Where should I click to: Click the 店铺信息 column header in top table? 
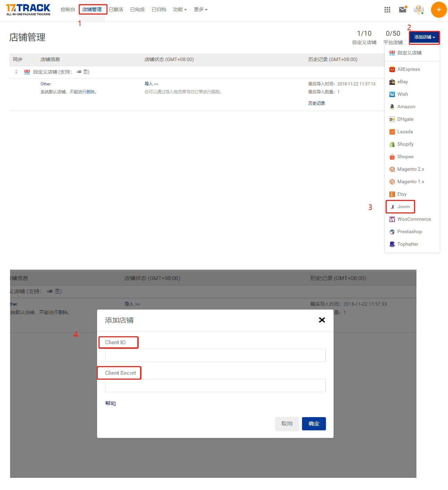[x=50, y=60]
